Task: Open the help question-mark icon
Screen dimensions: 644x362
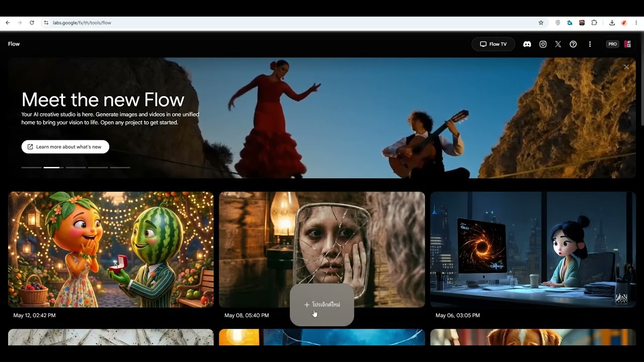Action: [x=573, y=44]
